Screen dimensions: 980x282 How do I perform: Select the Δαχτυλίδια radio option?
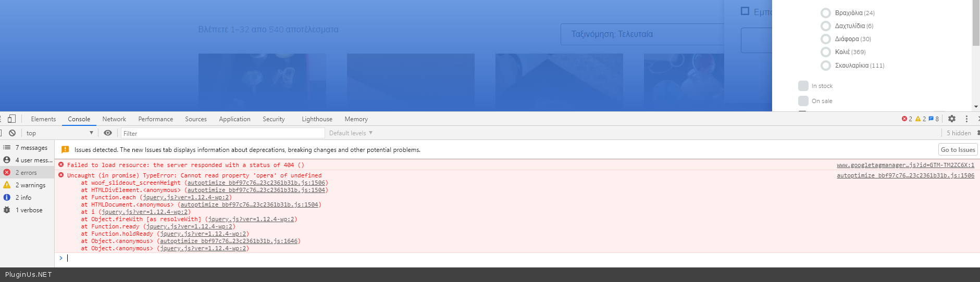tap(826, 26)
